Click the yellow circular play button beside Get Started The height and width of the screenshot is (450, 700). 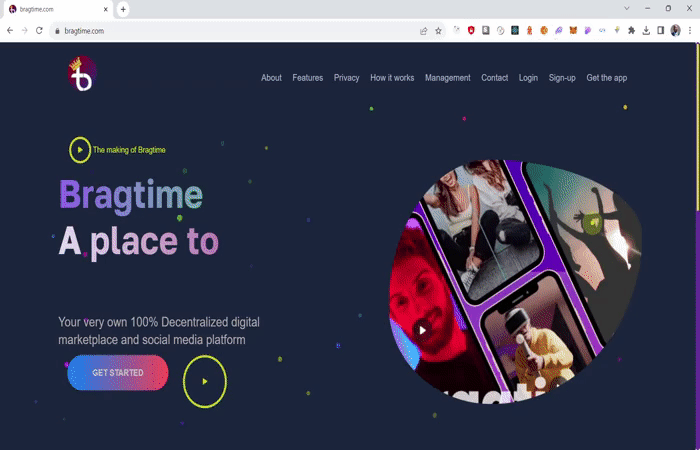click(205, 381)
